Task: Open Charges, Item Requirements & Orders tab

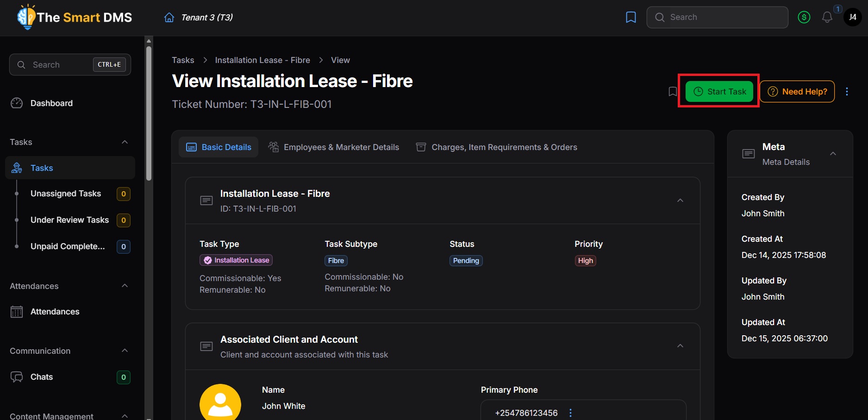Action: [497, 147]
